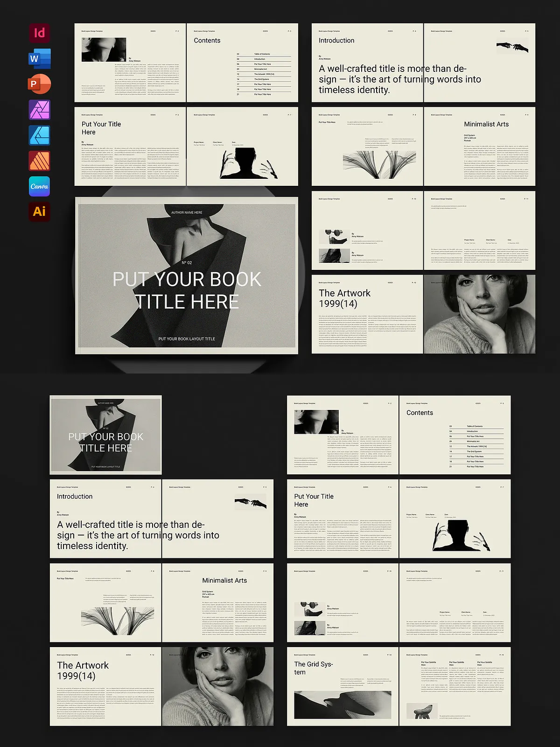Click the first "Put Your Subtitle Here" column heading
The height and width of the screenshot is (747, 560).
[429, 663]
